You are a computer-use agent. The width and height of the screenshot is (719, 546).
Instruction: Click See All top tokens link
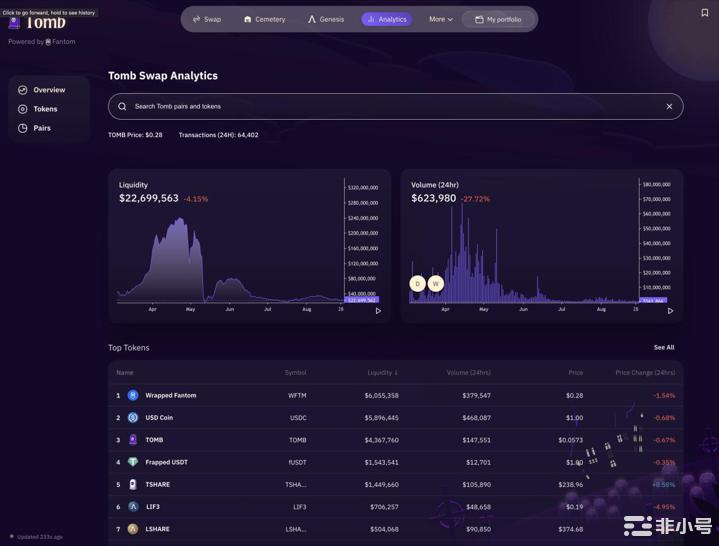[x=664, y=347]
